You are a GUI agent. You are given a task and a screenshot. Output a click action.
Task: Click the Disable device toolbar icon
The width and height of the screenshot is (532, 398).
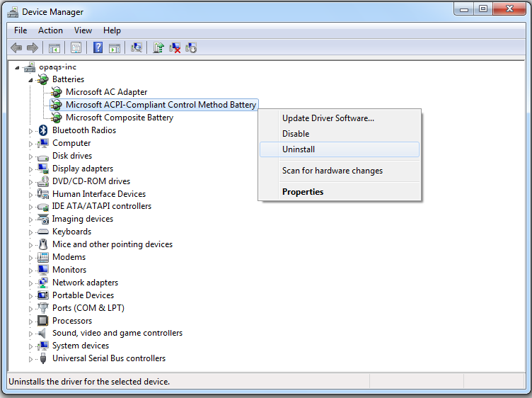191,47
